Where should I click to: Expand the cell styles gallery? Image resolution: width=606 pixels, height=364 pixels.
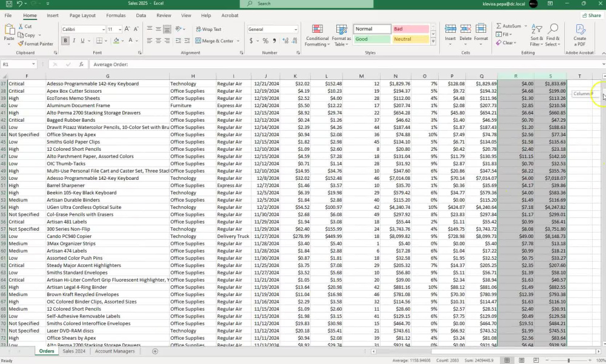[x=433, y=41]
